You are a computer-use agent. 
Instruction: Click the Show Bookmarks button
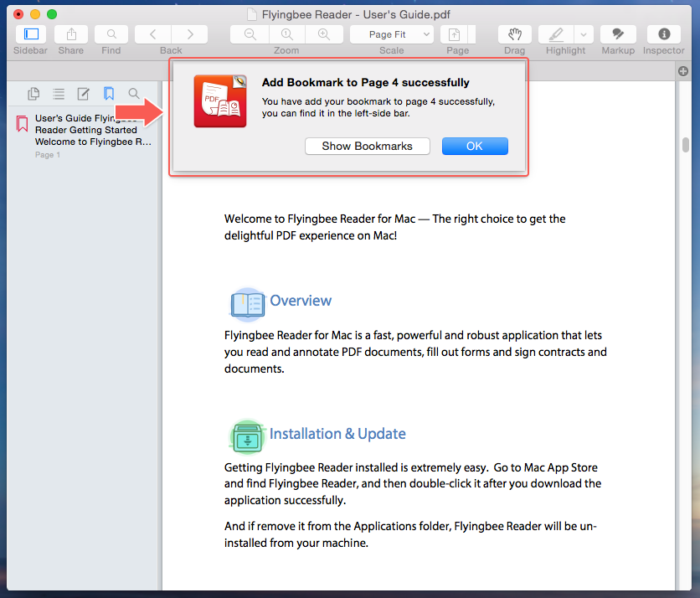coord(367,146)
